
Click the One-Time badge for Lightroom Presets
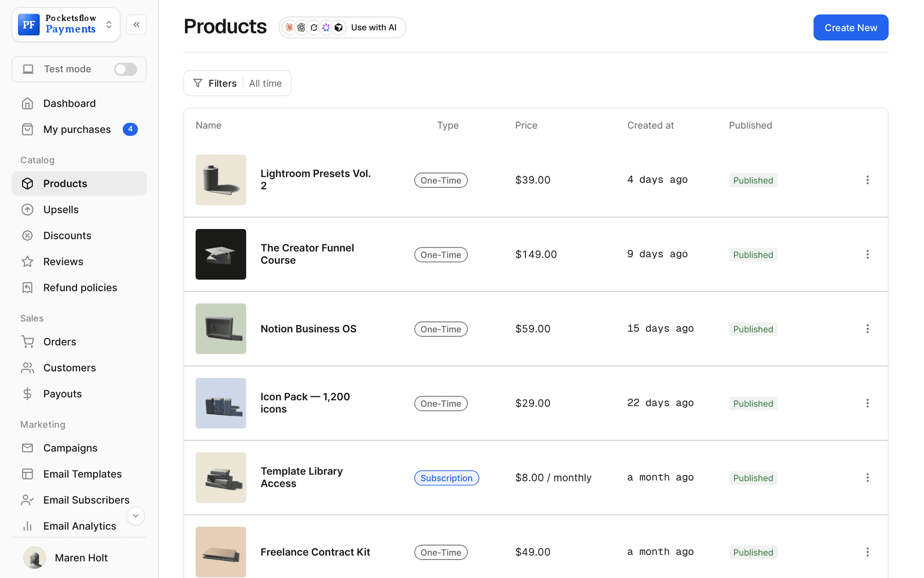441,180
